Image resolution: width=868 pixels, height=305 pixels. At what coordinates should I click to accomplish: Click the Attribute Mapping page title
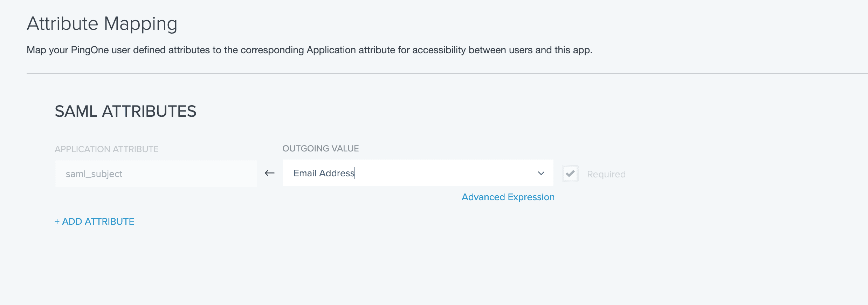(x=102, y=24)
